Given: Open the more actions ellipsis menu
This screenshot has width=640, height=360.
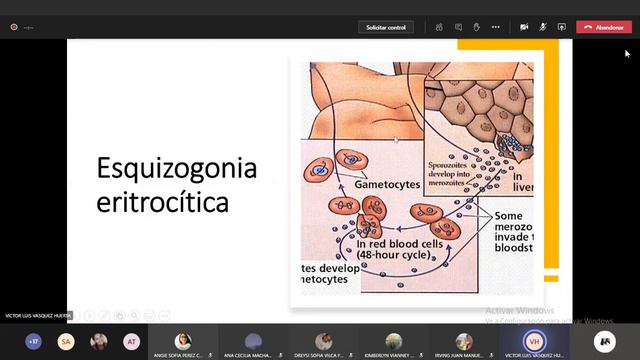Looking at the screenshot, I should 496,27.
